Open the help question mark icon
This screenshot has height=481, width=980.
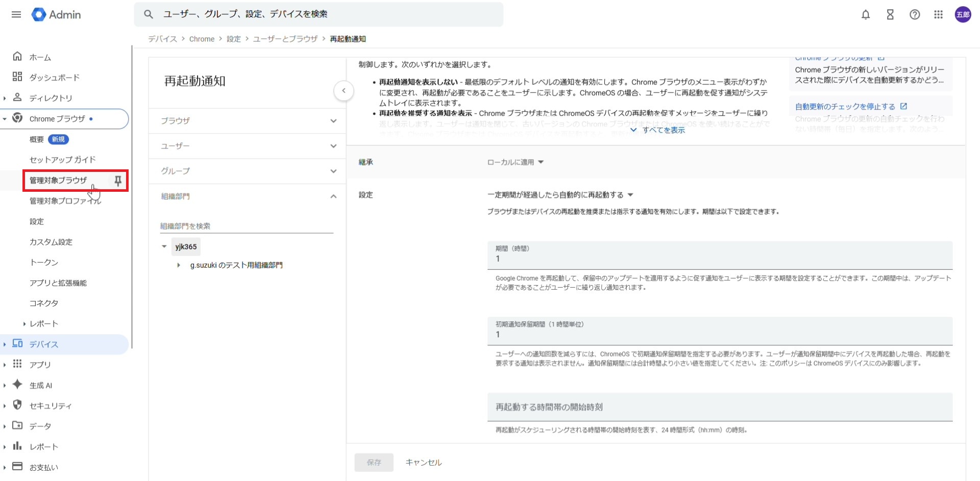[915, 15]
